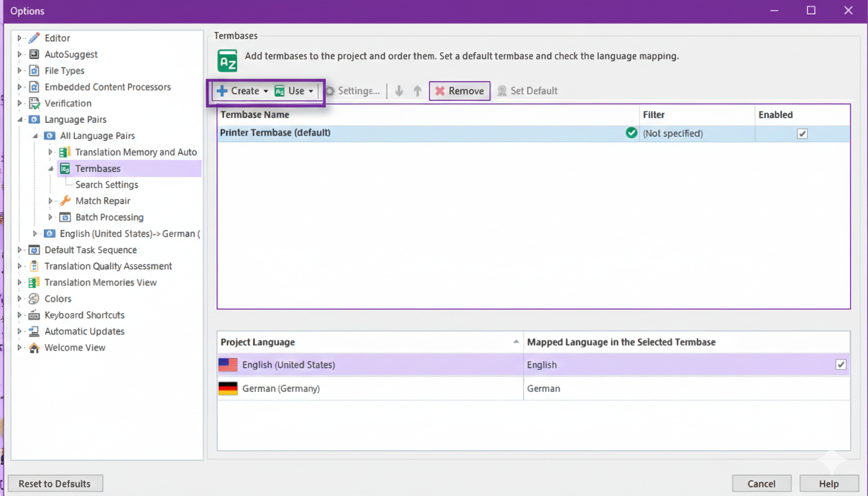Click the Translation Memories View icon
Screen dimensions: 868x496
pyautogui.click(x=34, y=283)
